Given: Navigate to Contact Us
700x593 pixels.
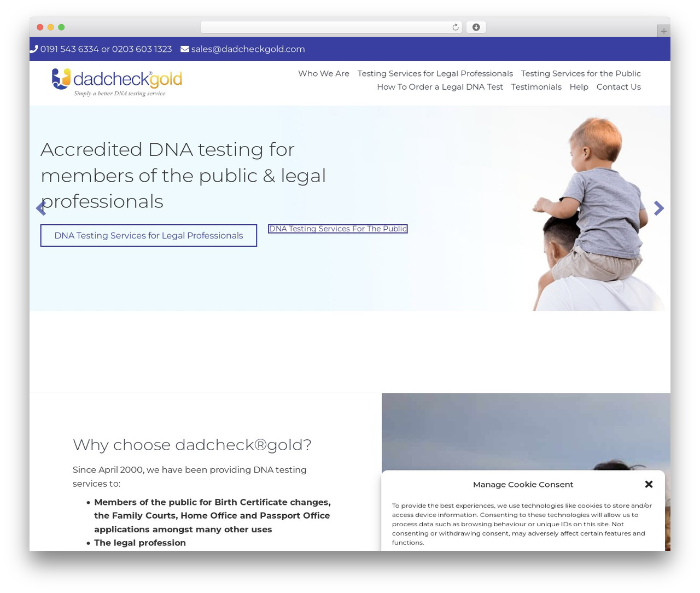Looking at the screenshot, I should (619, 87).
